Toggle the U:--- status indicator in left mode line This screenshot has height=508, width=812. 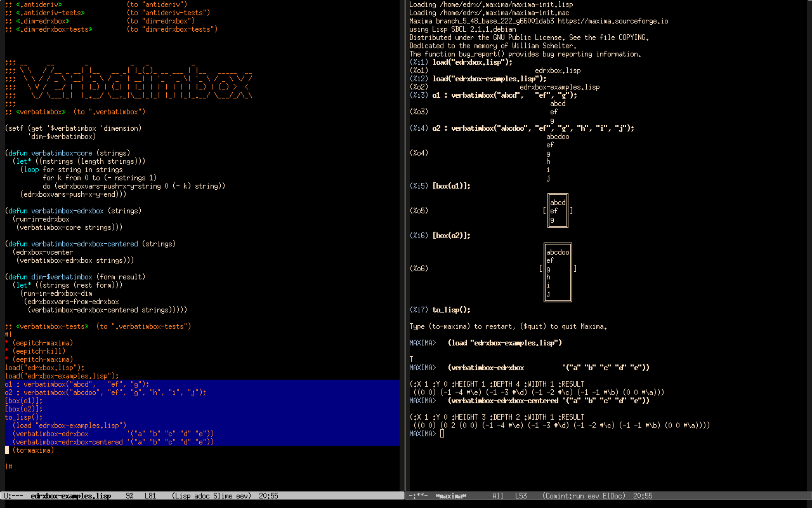tap(13, 496)
